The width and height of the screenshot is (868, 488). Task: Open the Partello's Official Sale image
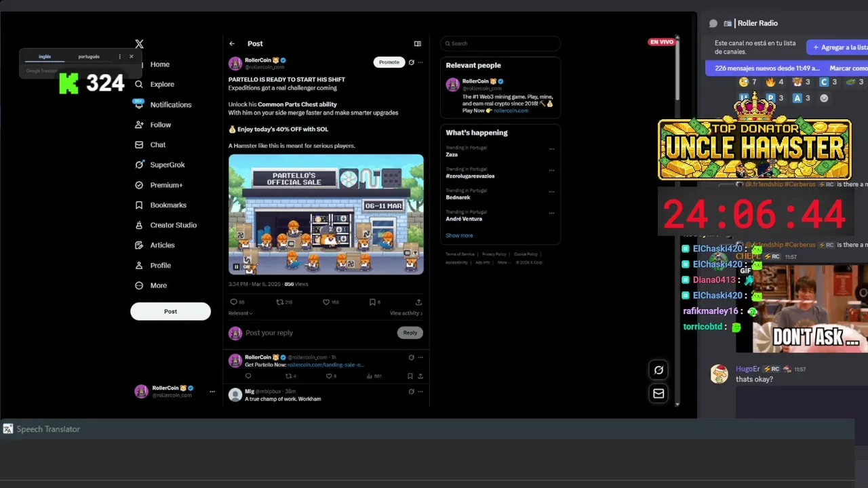[x=326, y=214]
